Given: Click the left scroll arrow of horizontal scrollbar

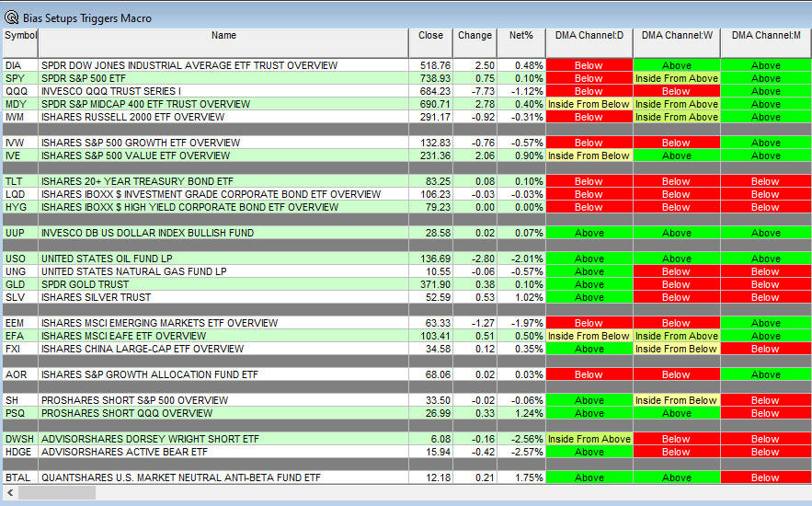Looking at the screenshot, I should [10, 492].
